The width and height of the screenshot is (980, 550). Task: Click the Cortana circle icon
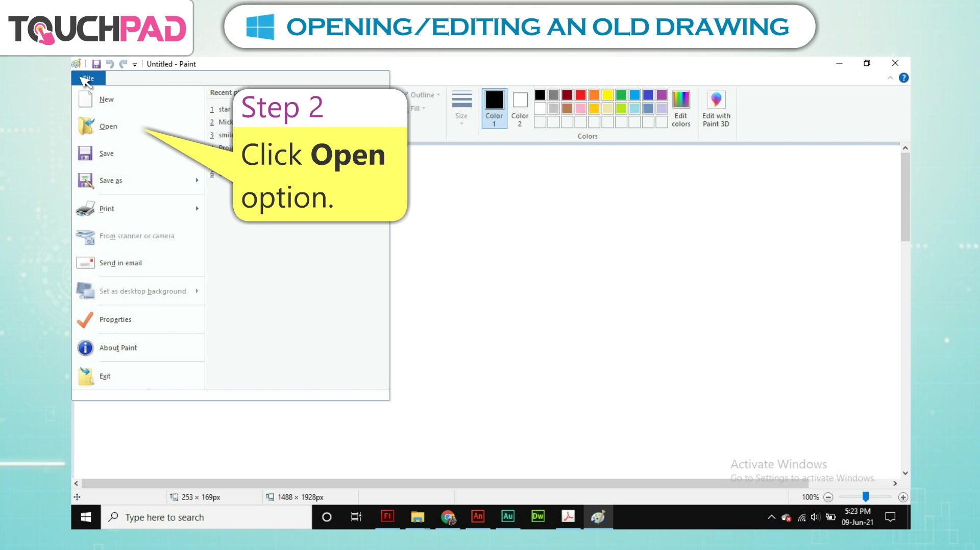(x=327, y=517)
